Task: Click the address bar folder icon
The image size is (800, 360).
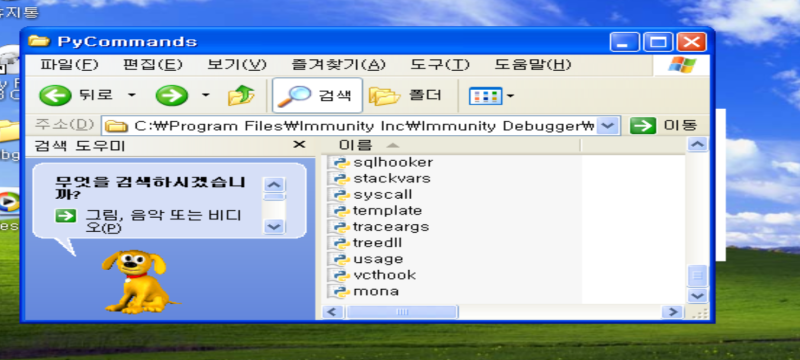Action: [x=116, y=126]
